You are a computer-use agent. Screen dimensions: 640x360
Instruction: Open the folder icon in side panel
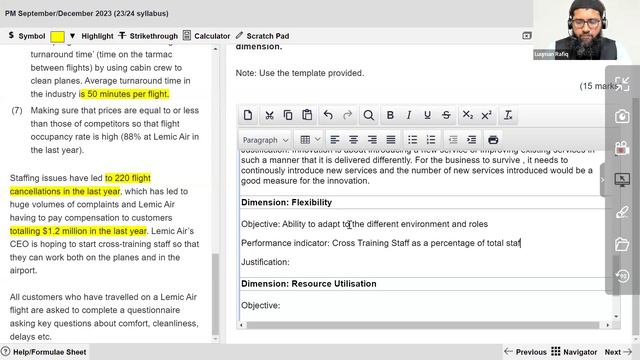(x=622, y=244)
